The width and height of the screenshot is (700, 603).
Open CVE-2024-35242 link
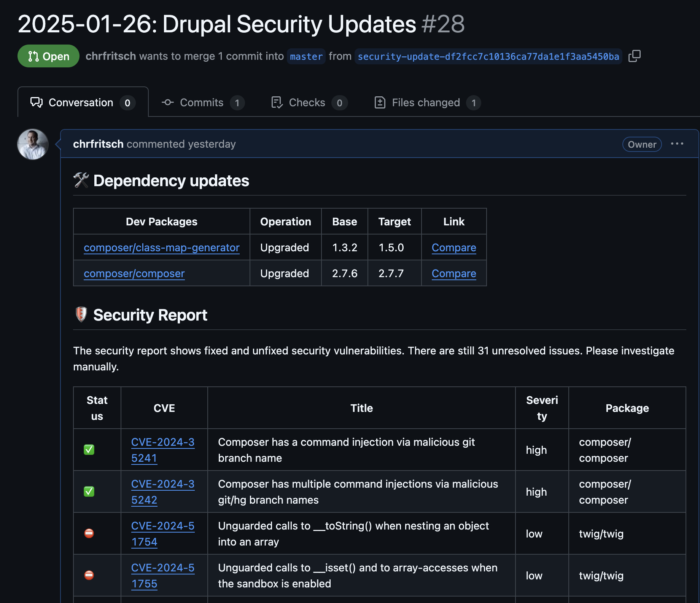point(163,492)
